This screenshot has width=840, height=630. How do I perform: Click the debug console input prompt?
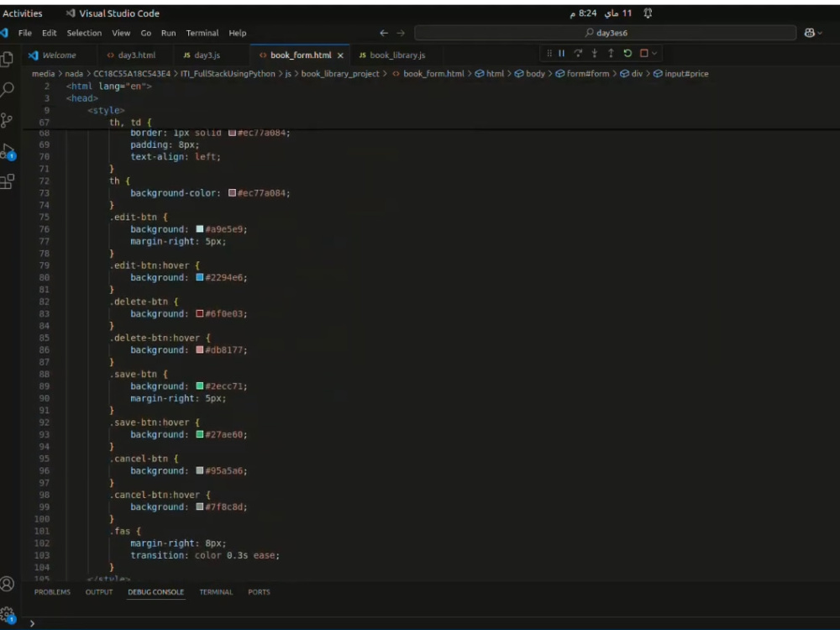click(428, 623)
